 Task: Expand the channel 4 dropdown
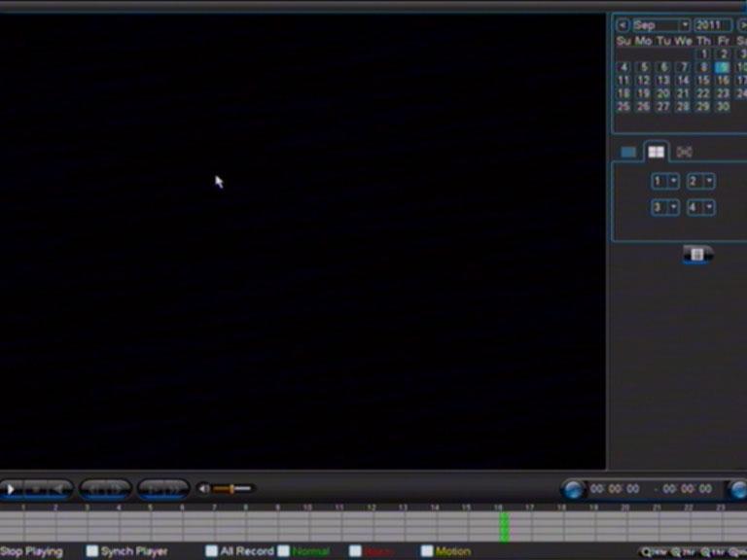[709, 207]
